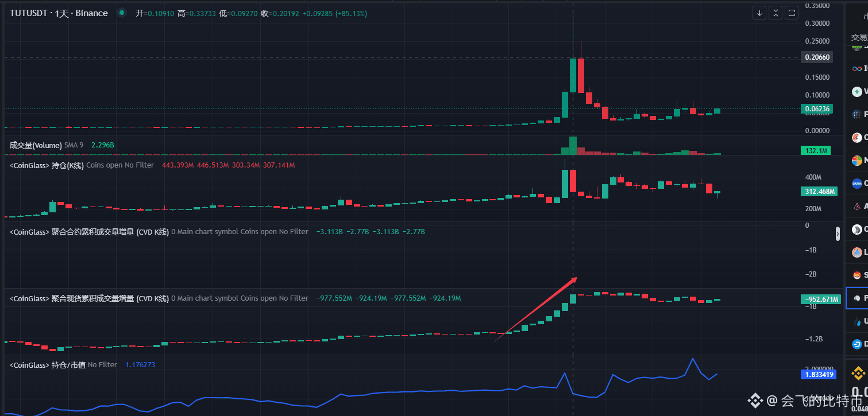Click the CoinGlass 持仓(K线) indicator legend
The image size is (868, 416).
click(47, 165)
